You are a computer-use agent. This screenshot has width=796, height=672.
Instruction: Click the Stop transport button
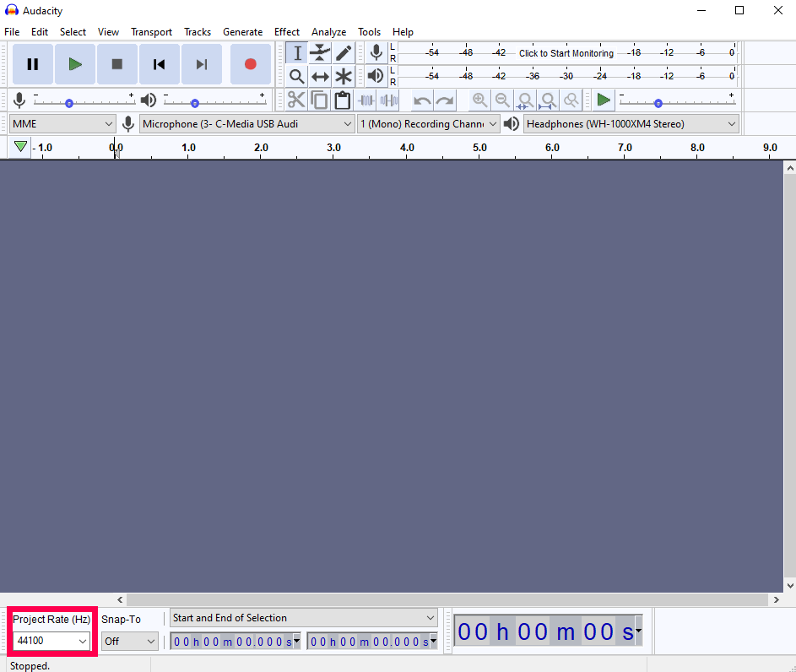(x=117, y=64)
